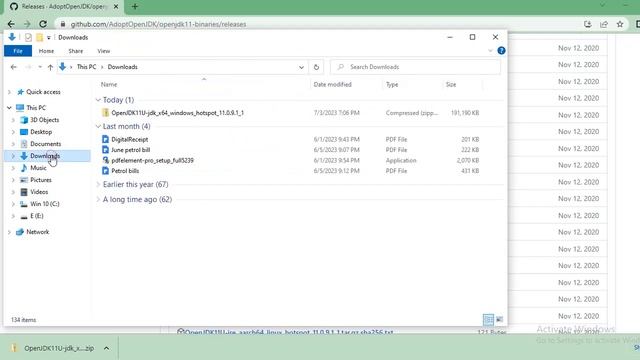The height and width of the screenshot is (360, 640).
Task: Click the Chrome install app icon
Action: 588,24
